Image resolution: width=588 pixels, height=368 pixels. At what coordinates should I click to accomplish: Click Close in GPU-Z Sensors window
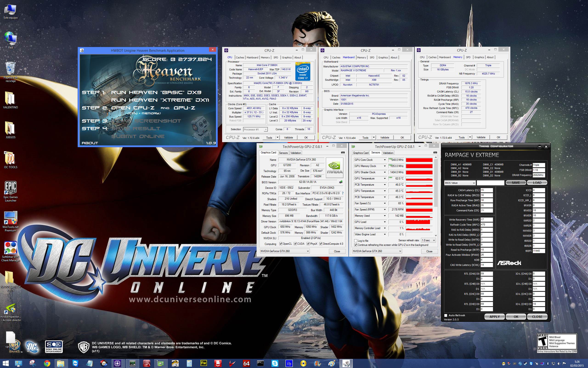(x=429, y=251)
